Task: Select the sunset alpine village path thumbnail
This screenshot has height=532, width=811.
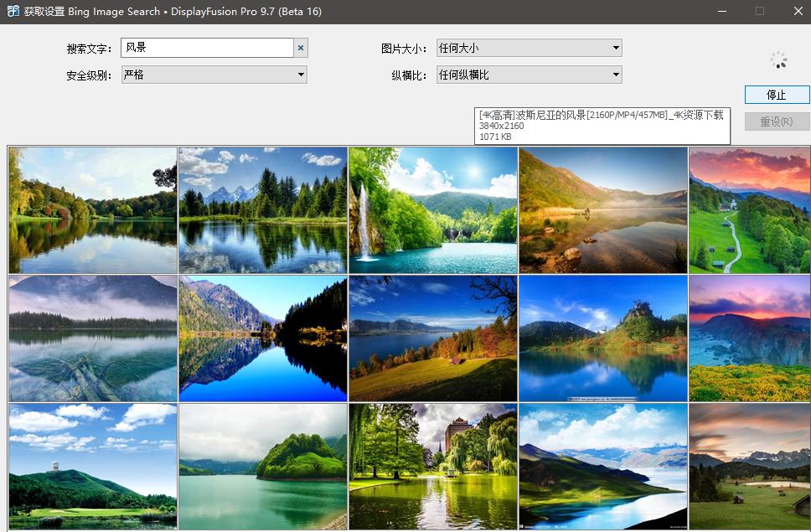Action: [x=749, y=209]
